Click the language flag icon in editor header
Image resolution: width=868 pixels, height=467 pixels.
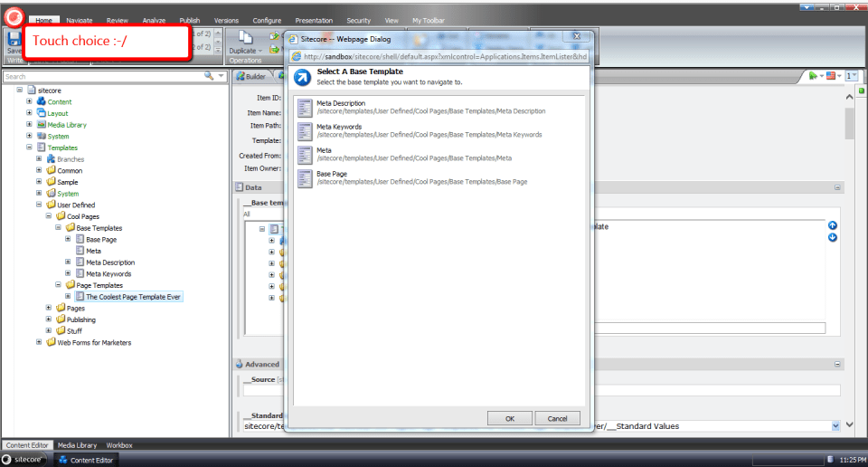tap(831, 76)
